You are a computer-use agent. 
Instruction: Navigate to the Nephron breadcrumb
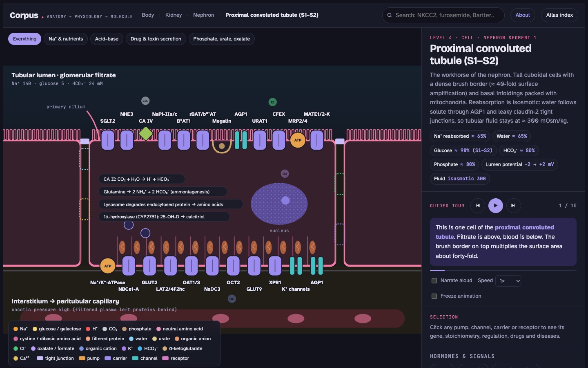[203, 15]
